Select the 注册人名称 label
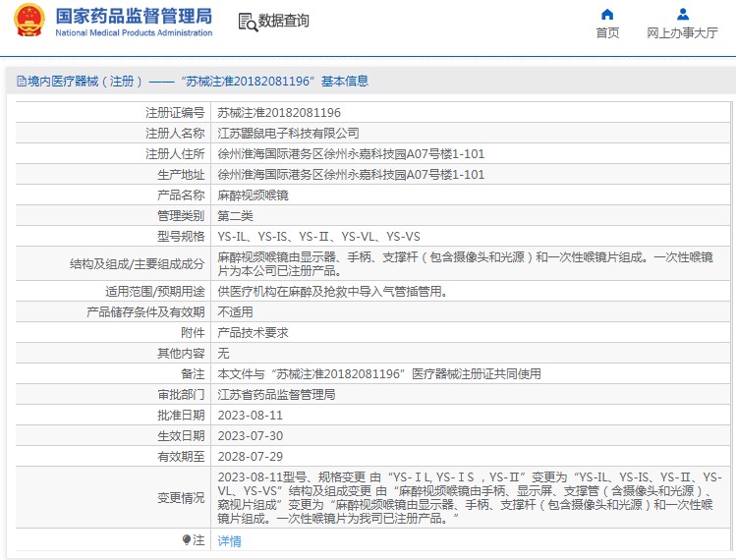736x560 pixels. (175, 134)
